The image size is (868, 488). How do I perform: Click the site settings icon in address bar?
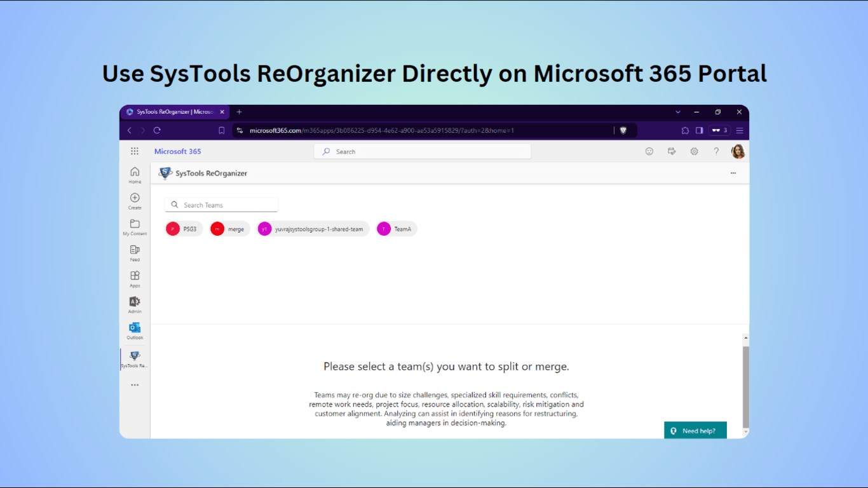(x=240, y=130)
